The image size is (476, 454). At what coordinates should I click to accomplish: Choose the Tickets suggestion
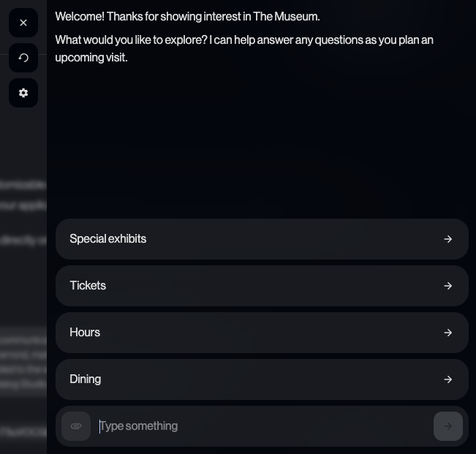click(x=88, y=286)
